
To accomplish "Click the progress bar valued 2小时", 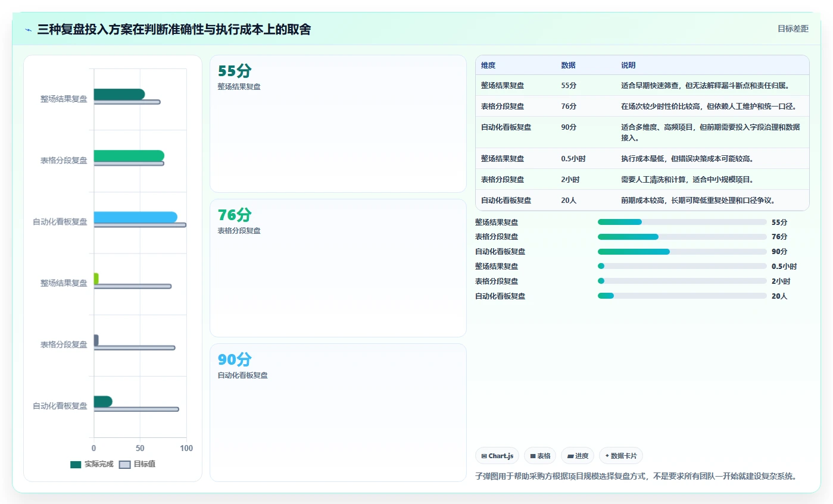I will (x=682, y=281).
